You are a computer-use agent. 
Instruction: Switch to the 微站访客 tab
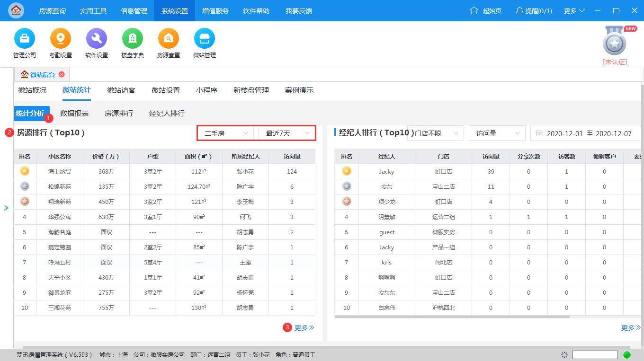pyautogui.click(x=121, y=90)
